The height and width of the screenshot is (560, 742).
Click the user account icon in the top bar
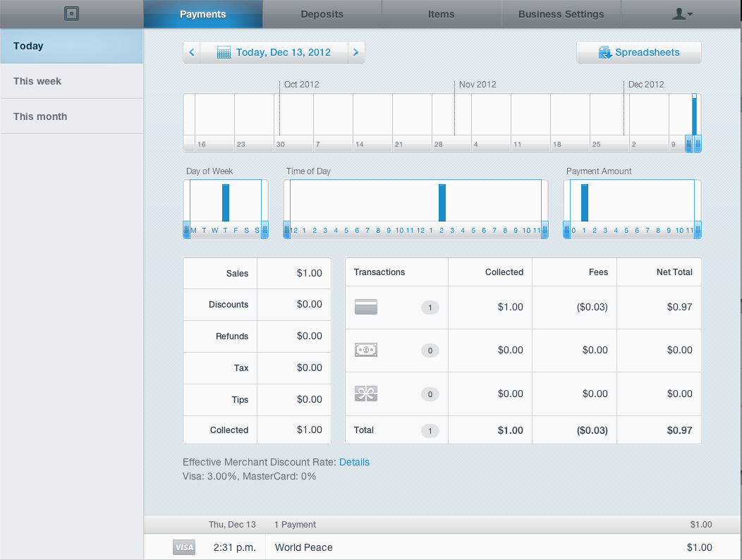(678, 13)
